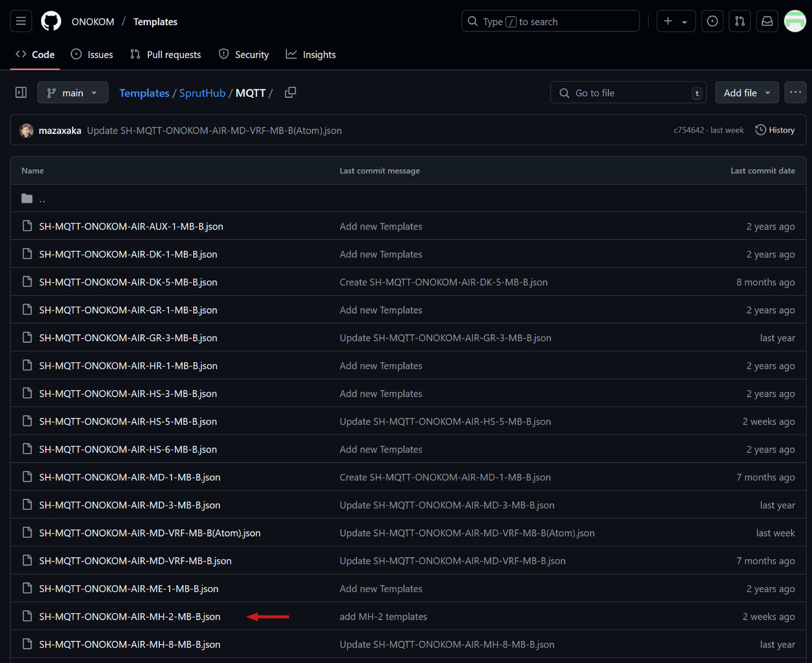Go to parent directory '..' row
The height and width of the screenshot is (663, 812).
tap(408, 198)
